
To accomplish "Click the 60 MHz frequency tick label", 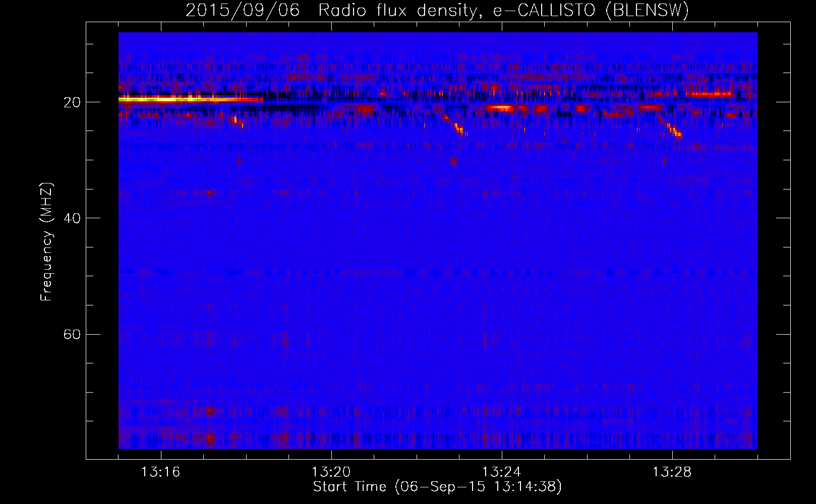I will 72,334.
